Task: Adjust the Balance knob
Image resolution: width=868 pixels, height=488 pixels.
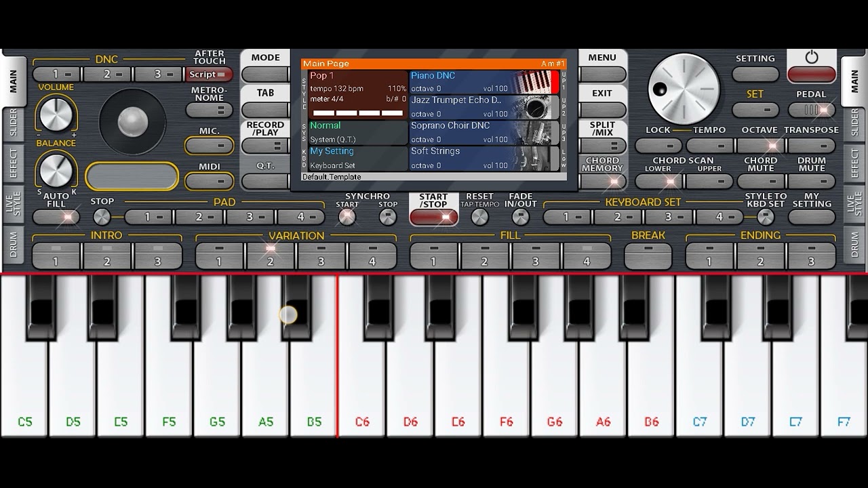Action: tap(56, 169)
